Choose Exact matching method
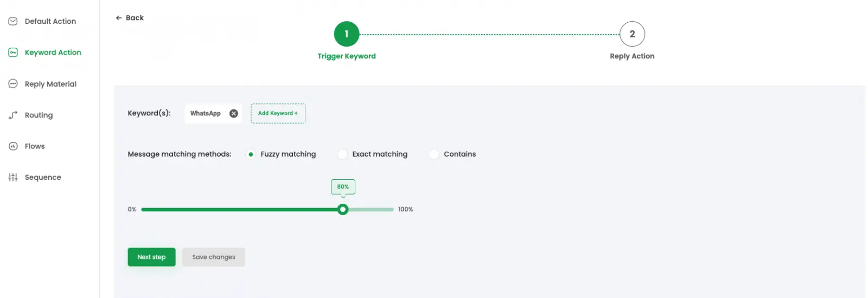This screenshot has height=298, width=868. click(x=342, y=154)
